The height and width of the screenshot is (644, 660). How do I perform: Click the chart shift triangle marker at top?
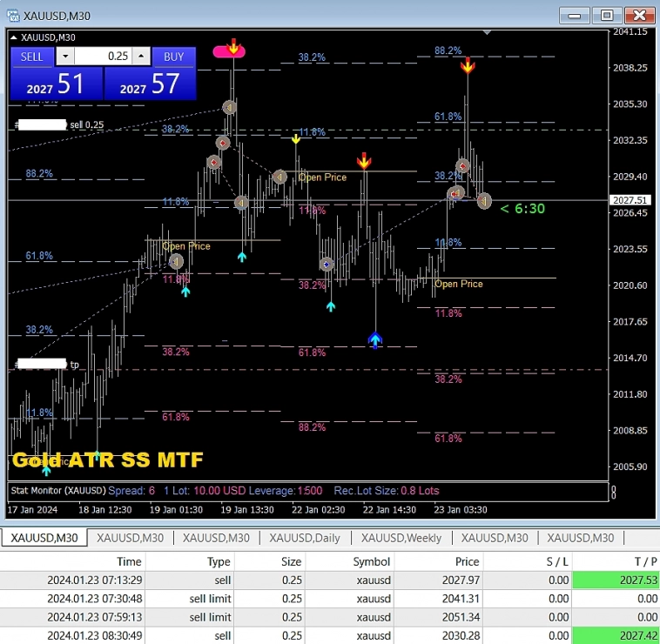pyautogui.click(x=487, y=32)
